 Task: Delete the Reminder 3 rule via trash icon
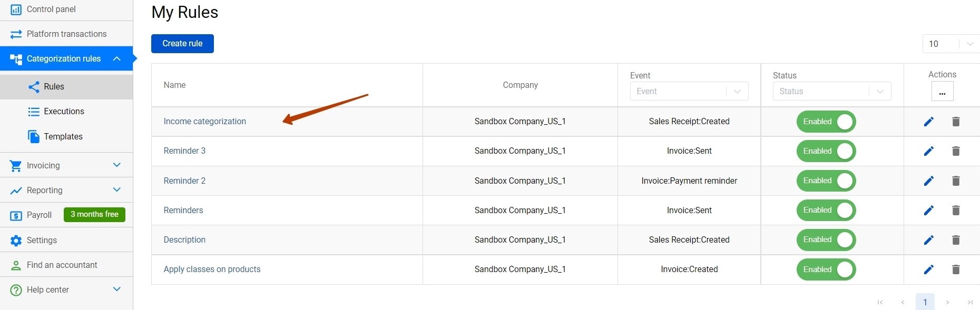(x=956, y=151)
